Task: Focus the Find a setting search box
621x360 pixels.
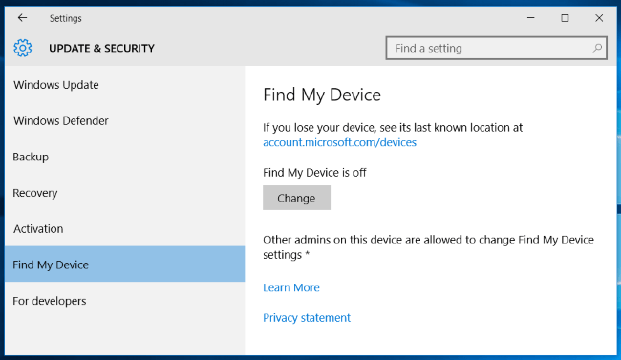Action: click(x=497, y=48)
